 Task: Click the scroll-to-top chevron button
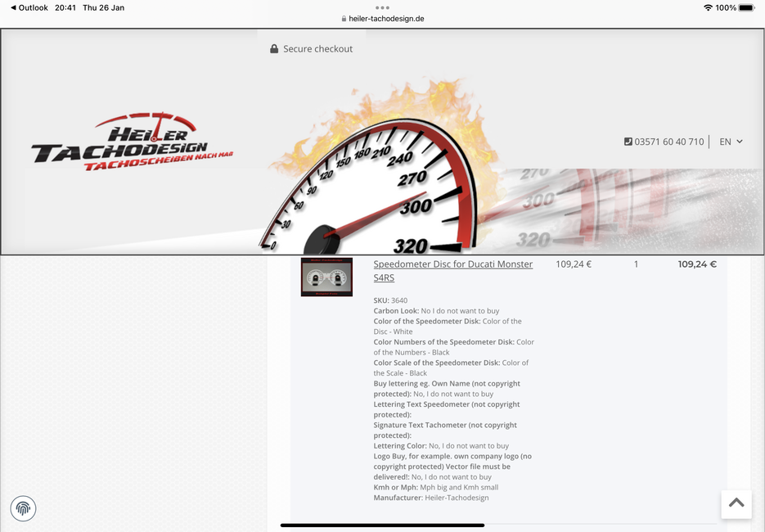coord(736,503)
